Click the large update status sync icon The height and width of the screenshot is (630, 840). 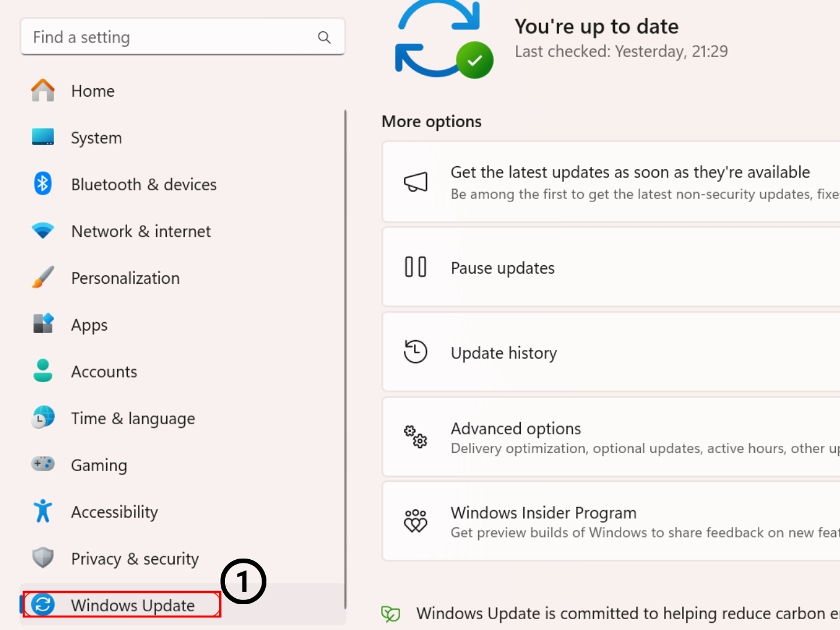coord(444,40)
